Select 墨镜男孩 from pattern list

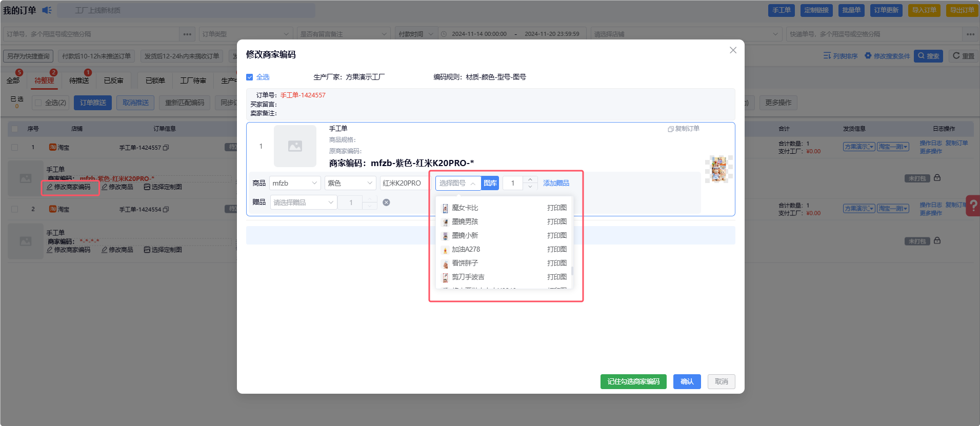click(x=465, y=222)
